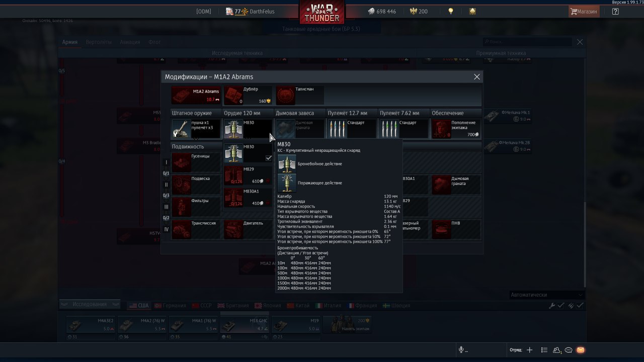
Task: Select the Япония nation tab
Action: [x=268, y=306]
